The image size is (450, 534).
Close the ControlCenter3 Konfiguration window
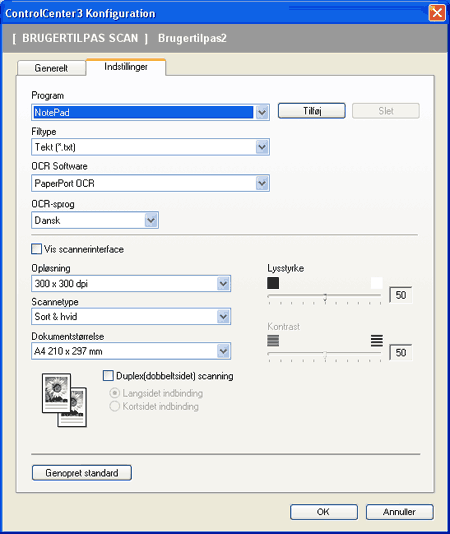click(x=437, y=13)
